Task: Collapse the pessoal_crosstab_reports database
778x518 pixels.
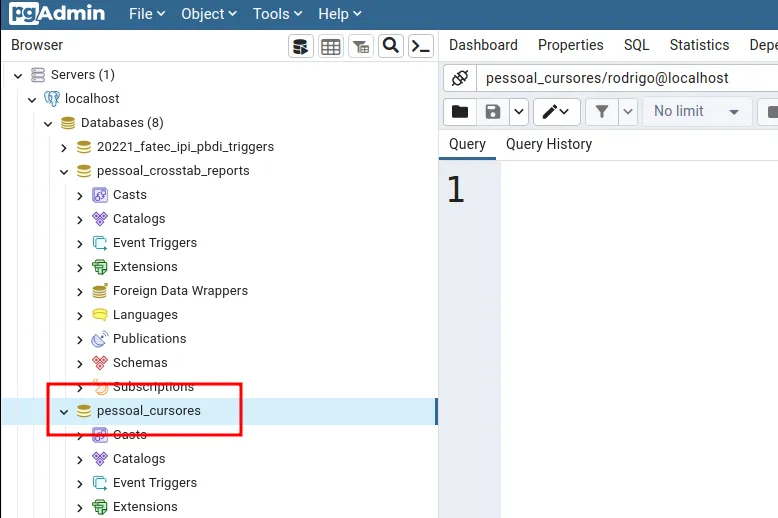Action: (64, 172)
